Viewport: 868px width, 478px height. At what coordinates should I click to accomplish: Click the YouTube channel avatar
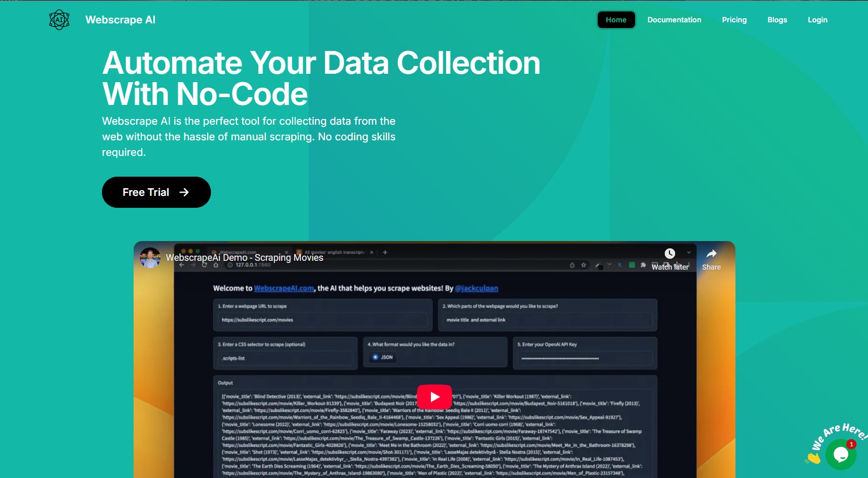150,258
